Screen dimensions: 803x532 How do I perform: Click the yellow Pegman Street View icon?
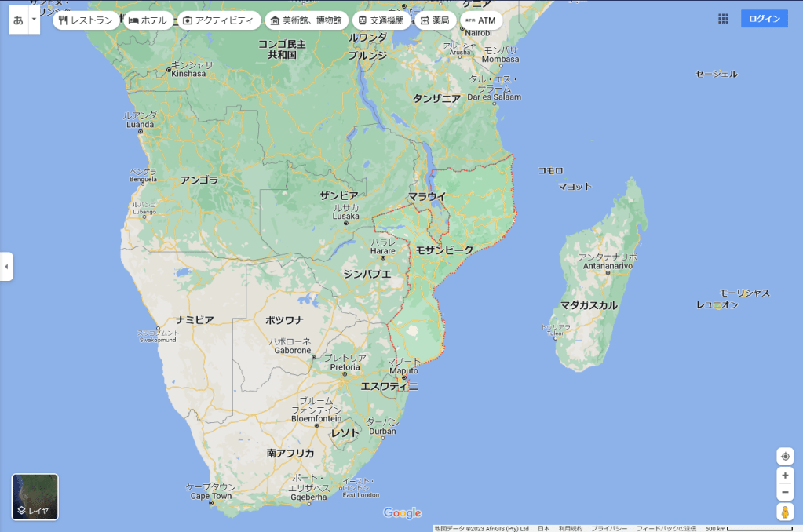click(x=785, y=512)
